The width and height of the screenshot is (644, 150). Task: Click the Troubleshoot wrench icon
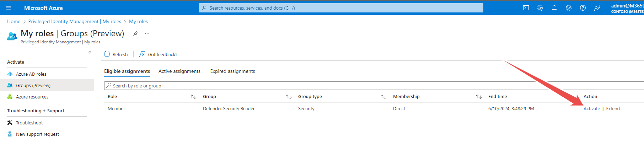point(10,123)
